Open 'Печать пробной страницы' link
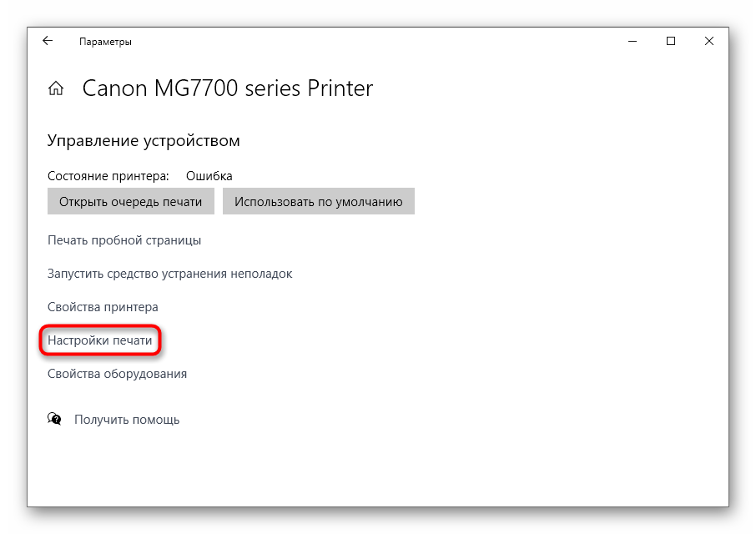The width and height of the screenshot is (756, 534). (x=124, y=240)
